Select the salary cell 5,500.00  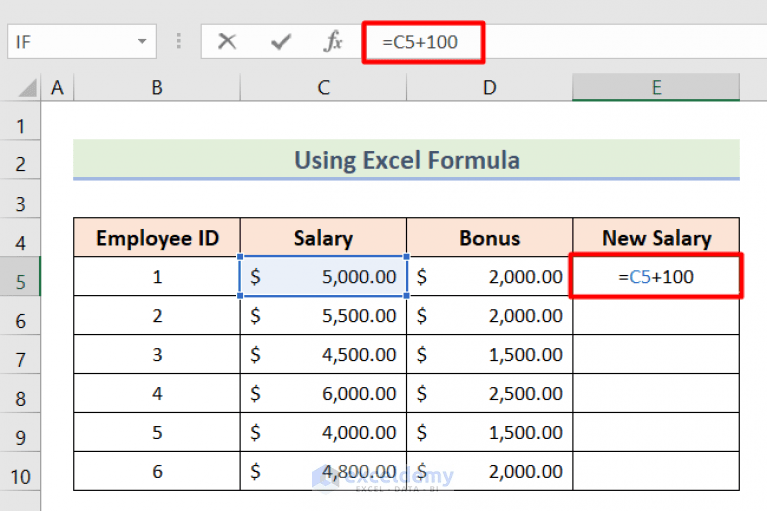pos(323,315)
